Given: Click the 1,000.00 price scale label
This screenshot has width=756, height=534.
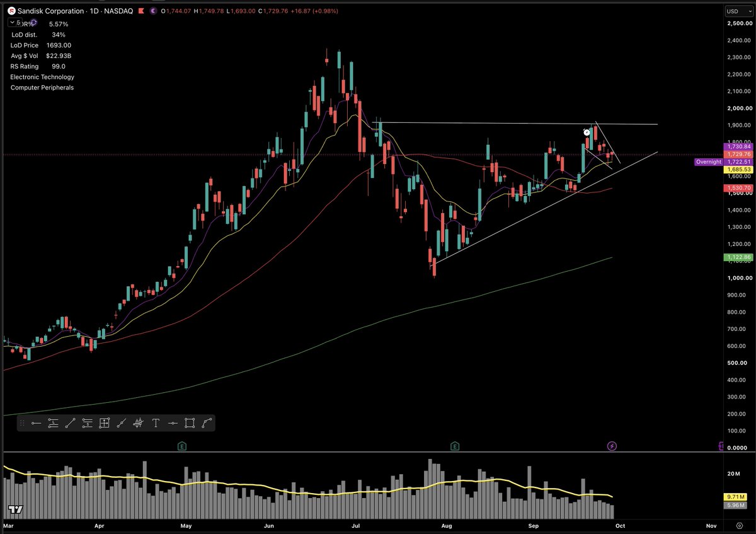Looking at the screenshot, I should (x=739, y=278).
